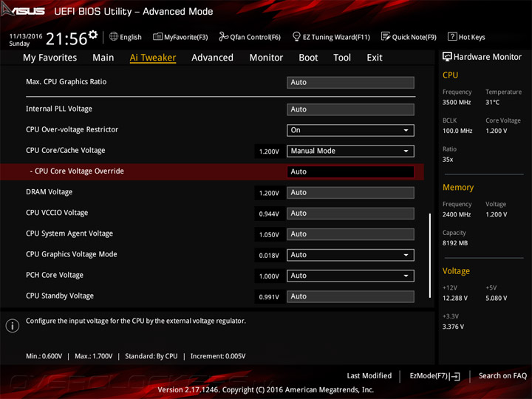
Task: Select the DRAM Voltage label
Action: tap(50, 192)
